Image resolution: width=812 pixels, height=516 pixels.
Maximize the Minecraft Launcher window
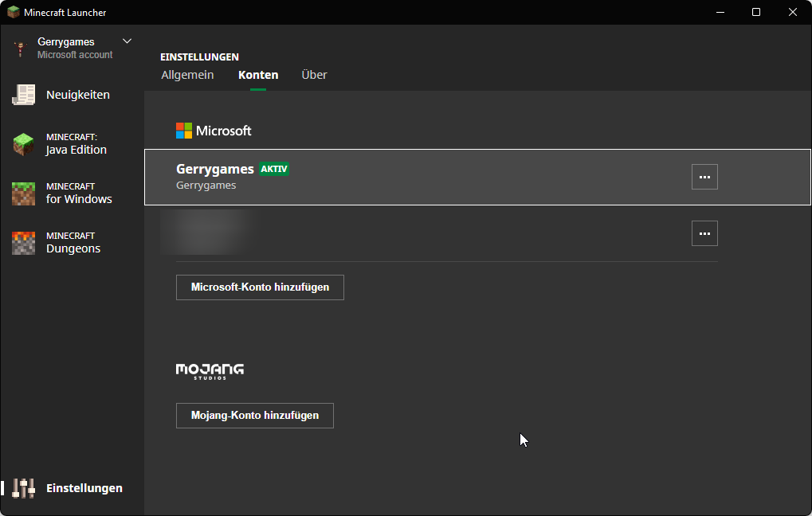point(756,12)
